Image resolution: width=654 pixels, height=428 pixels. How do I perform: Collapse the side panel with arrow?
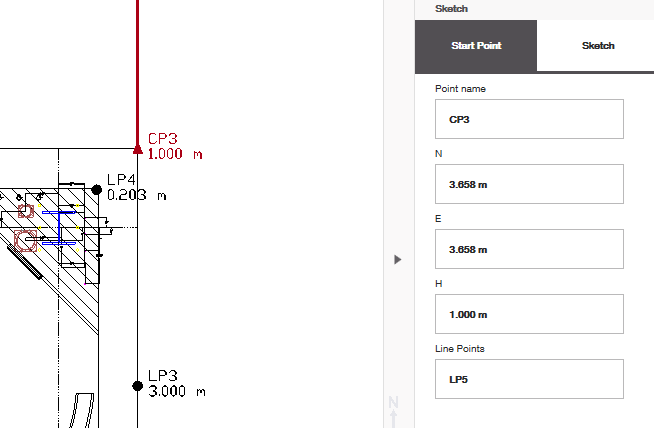397,260
